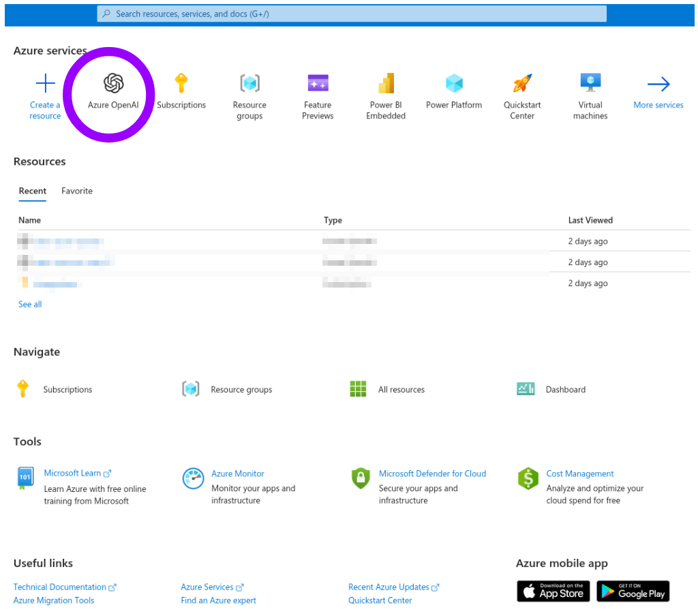Screen dimensions: 698x616
Task: Open All resources grid icon
Action: click(358, 388)
